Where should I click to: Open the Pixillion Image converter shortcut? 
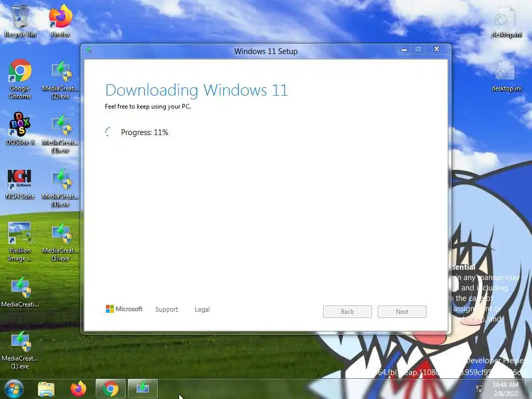pyautogui.click(x=20, y=241)
